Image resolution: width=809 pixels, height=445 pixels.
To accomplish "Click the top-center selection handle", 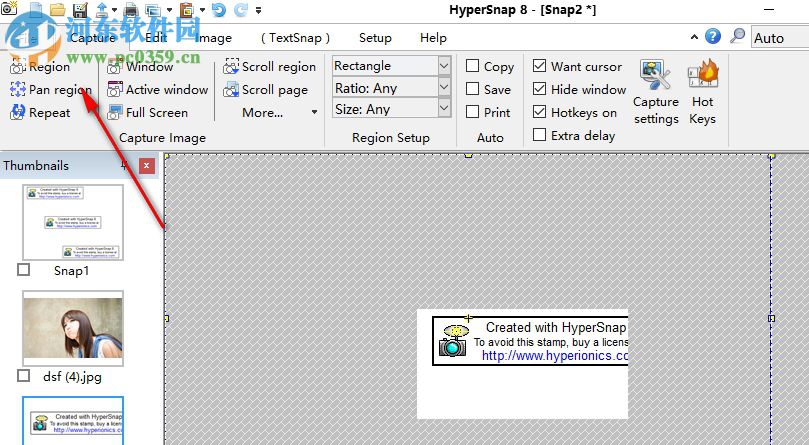I will [468, 155].
